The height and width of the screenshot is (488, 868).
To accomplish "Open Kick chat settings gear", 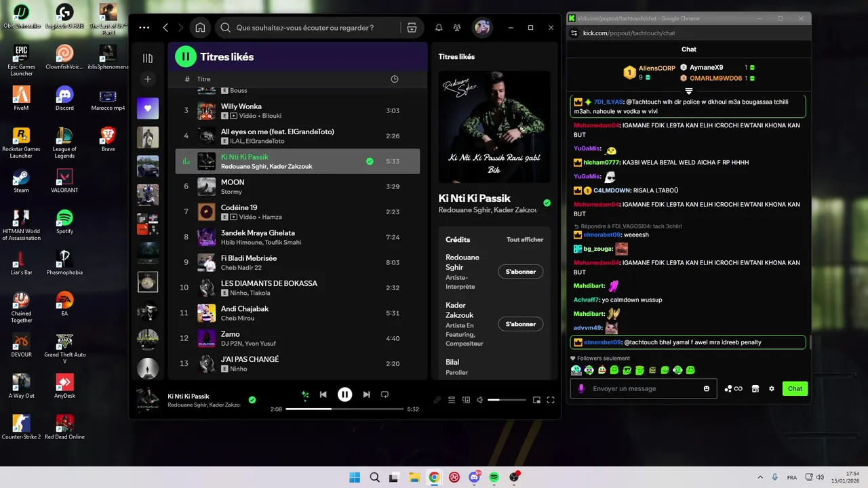I will tap(772, 388).
